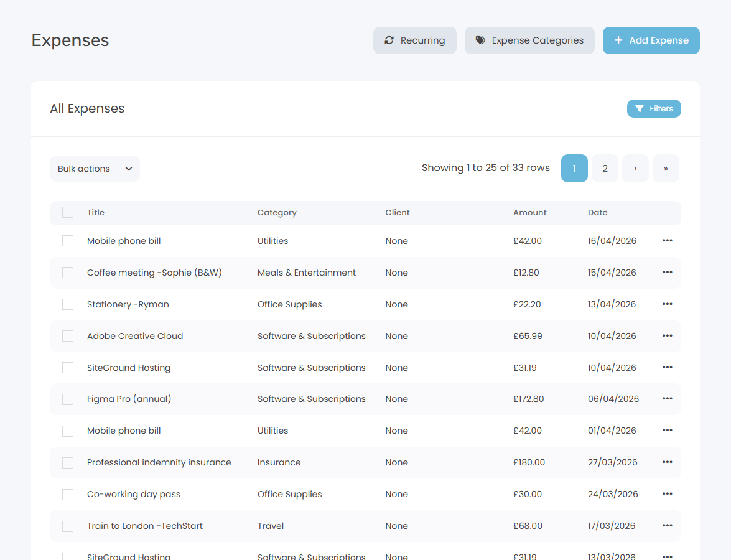
Task: Click the Stationery -Ryman title
Action: click(128, 304)
